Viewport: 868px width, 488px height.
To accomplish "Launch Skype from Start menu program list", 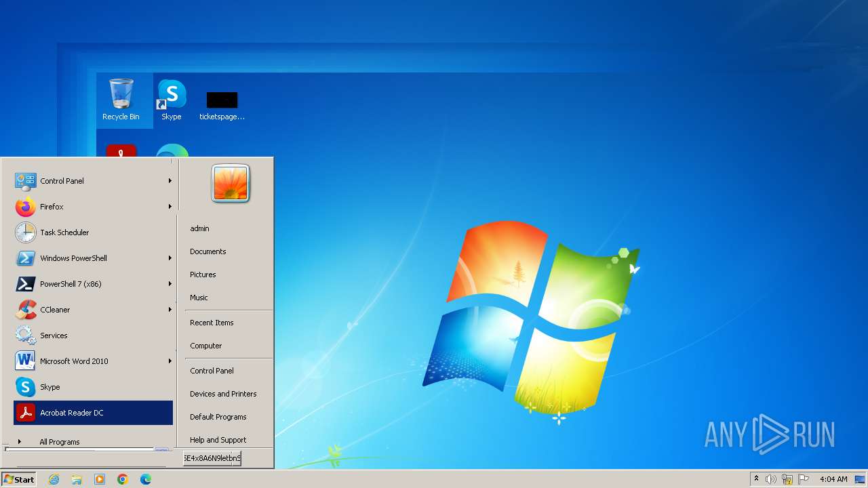I will [93, 387].
